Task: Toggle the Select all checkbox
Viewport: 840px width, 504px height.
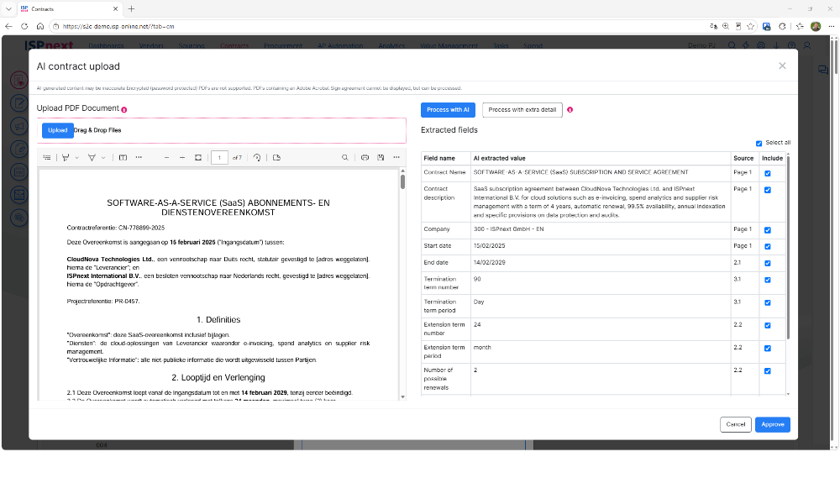Action: (x=759, y=143)
